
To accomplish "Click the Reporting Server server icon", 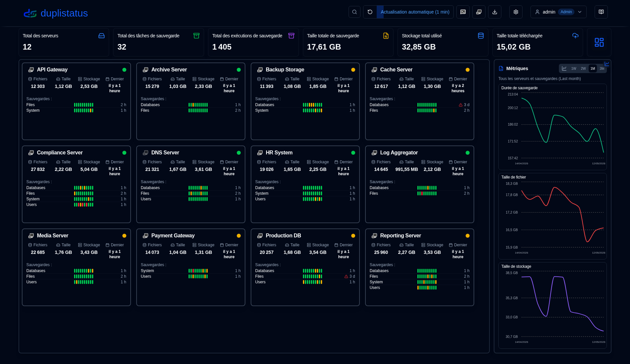I will coord(374,236).
